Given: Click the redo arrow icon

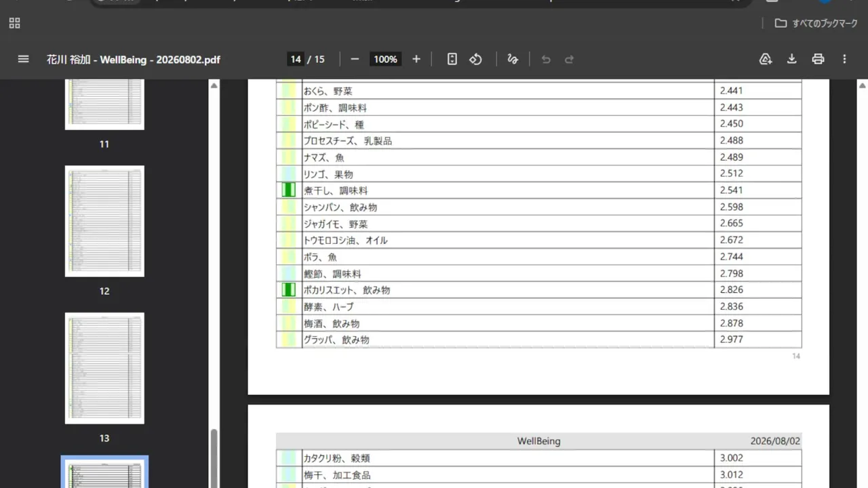Looking at the screenshot, I should pyautogui.click(x=570, y=59).
